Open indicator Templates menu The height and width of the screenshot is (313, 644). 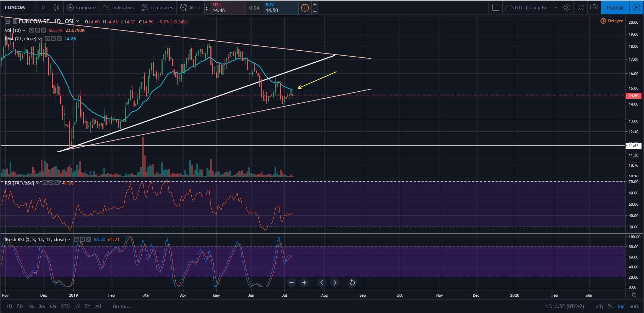pos(157,7)
